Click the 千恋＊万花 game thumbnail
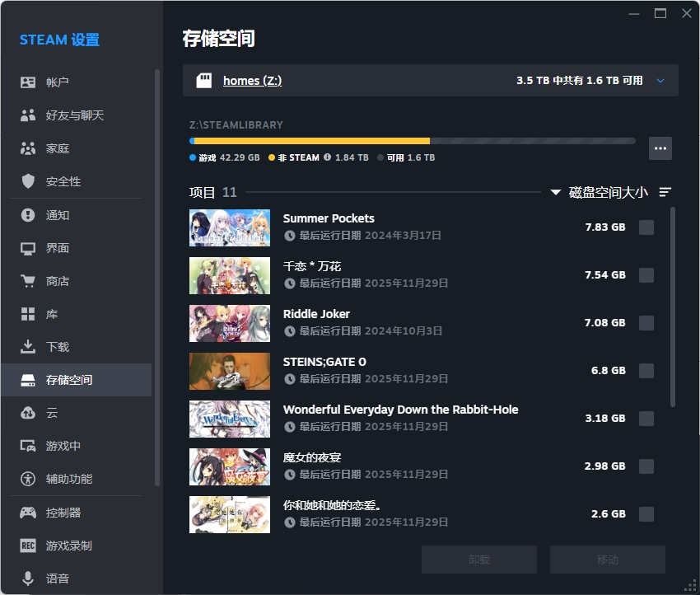 230,275
